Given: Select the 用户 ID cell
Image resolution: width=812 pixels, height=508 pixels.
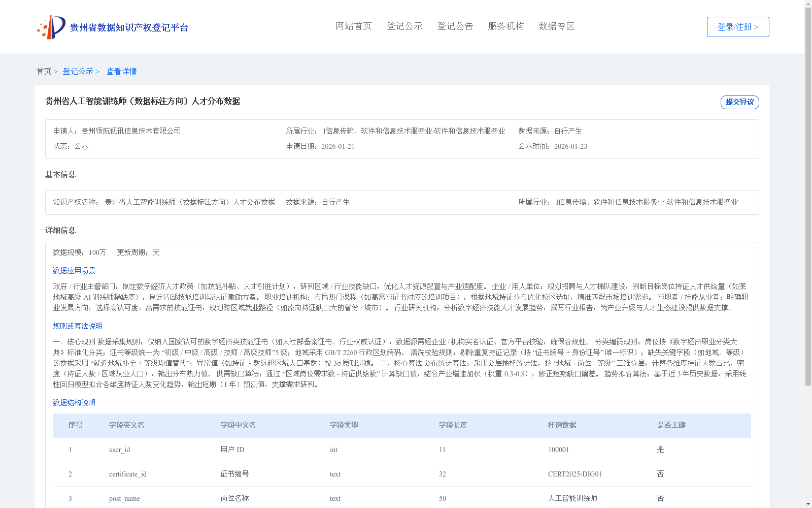Looking at the screenshot, I should (232, 450).
